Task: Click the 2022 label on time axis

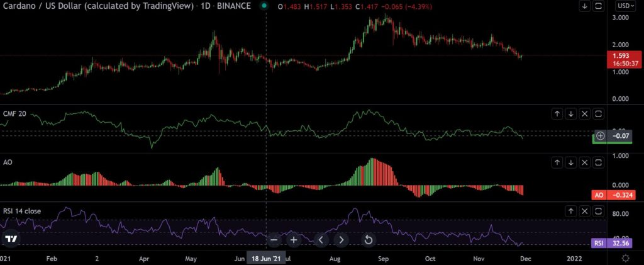Action: [x=574, y=259]
